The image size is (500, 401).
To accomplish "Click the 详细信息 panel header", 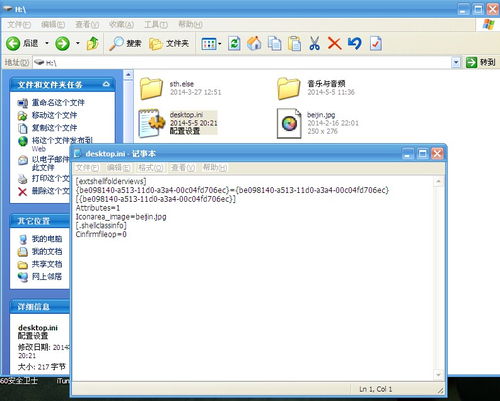I will point(40,307).
